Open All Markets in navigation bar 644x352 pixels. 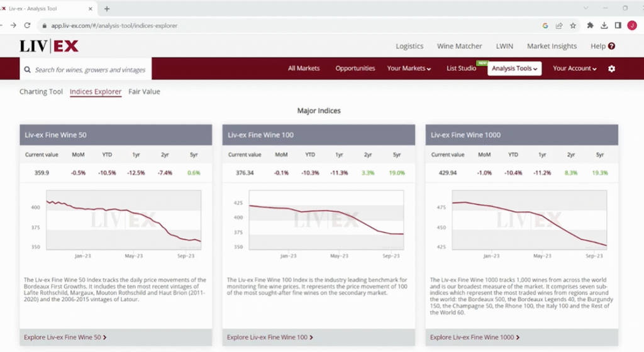click(x=304, y=69)
